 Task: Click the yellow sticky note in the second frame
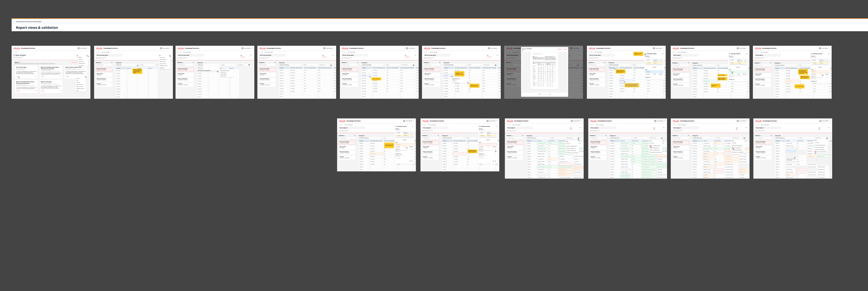pyautogui.click(x=137, y=71)
